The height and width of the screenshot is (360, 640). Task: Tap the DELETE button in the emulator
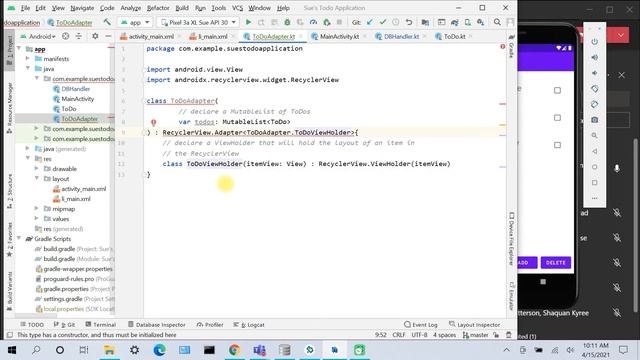556,262
